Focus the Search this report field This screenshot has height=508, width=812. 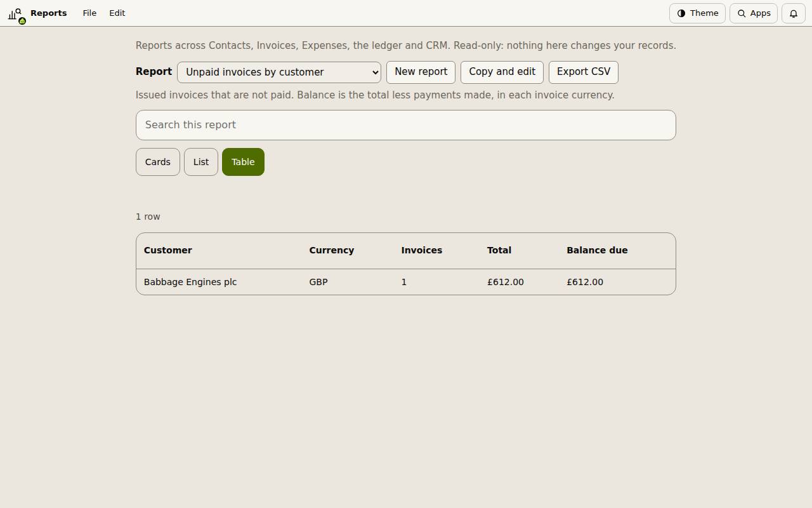(x=406, y=125)
